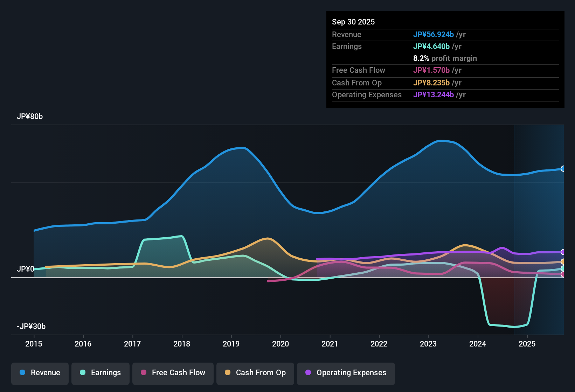This screenshot has width=575, height=392.
Task: Click the Earnings row in data panel
Action: click(x=347, y=46)
